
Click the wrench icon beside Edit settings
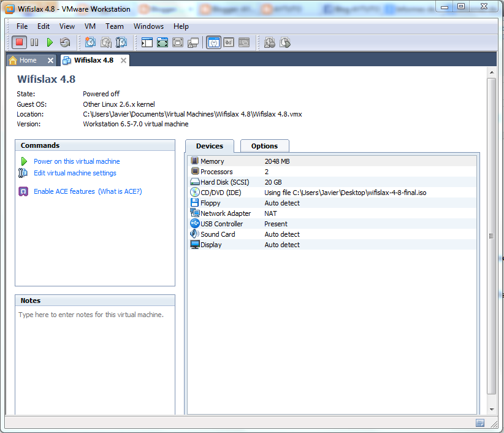[23, 173]
